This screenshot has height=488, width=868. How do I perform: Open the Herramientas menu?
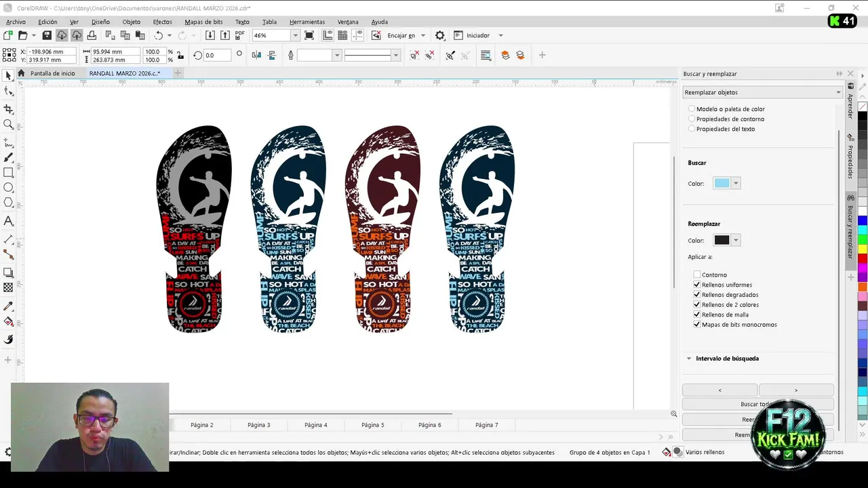pyautogui.click(x=307, y=22)
